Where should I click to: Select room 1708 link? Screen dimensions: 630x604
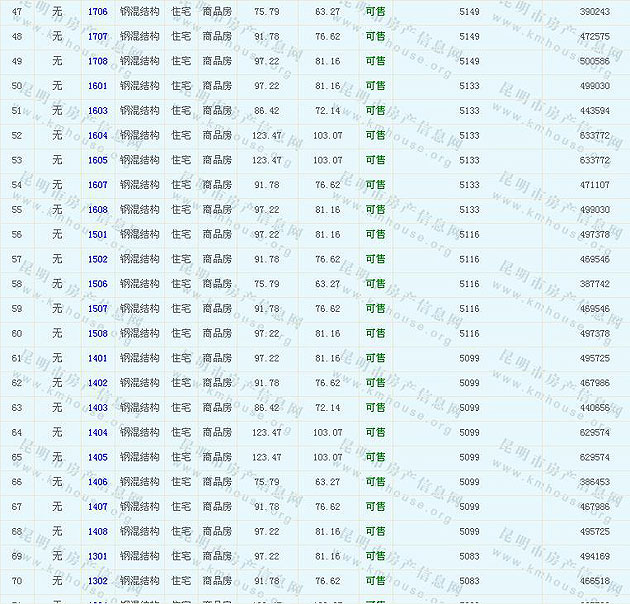[98, 61]
